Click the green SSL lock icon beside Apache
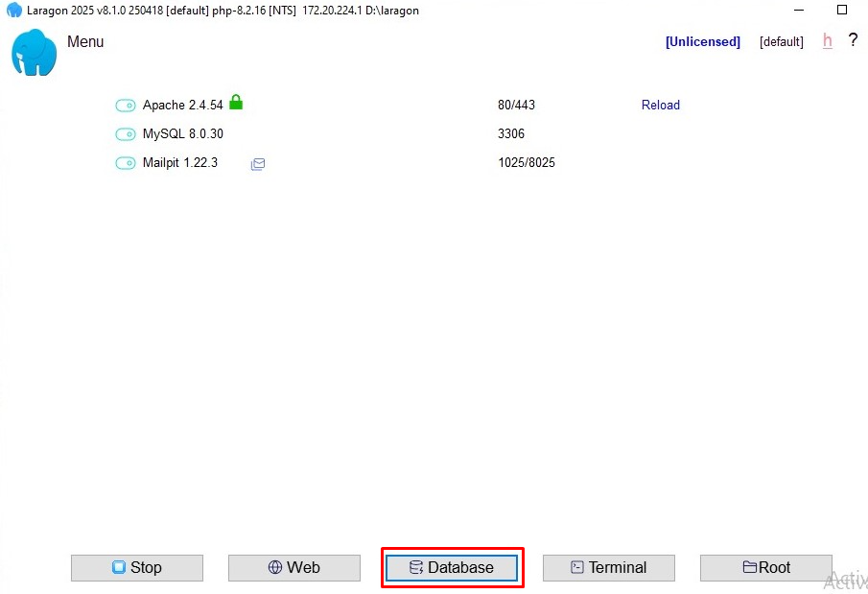The width and height of the screenshot is (868, 594). [236, 103]
